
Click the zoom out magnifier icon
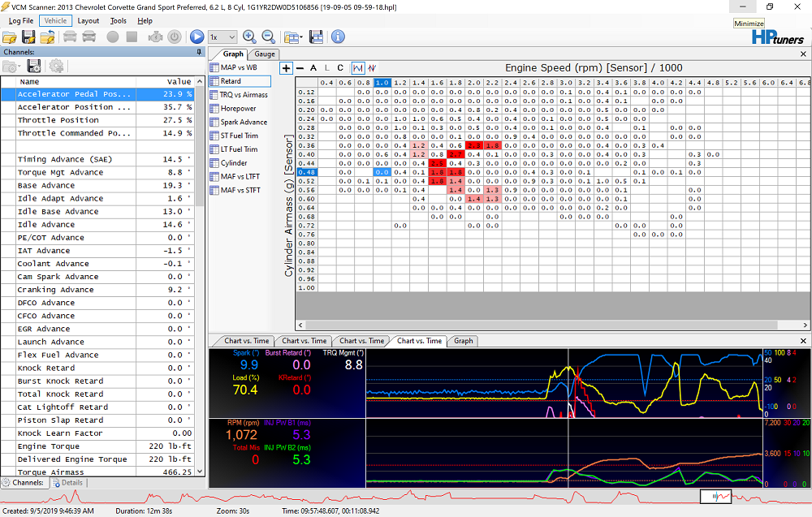click(268, 37)
